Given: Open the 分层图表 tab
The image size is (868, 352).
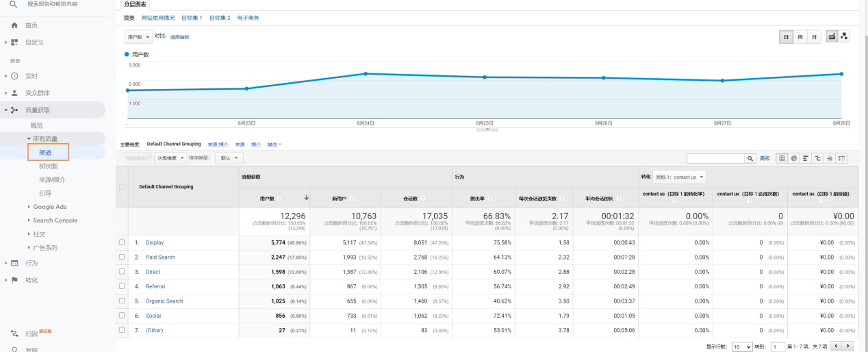Looking at the screenshot, I should pyautogui.click(x=133, y=4).
